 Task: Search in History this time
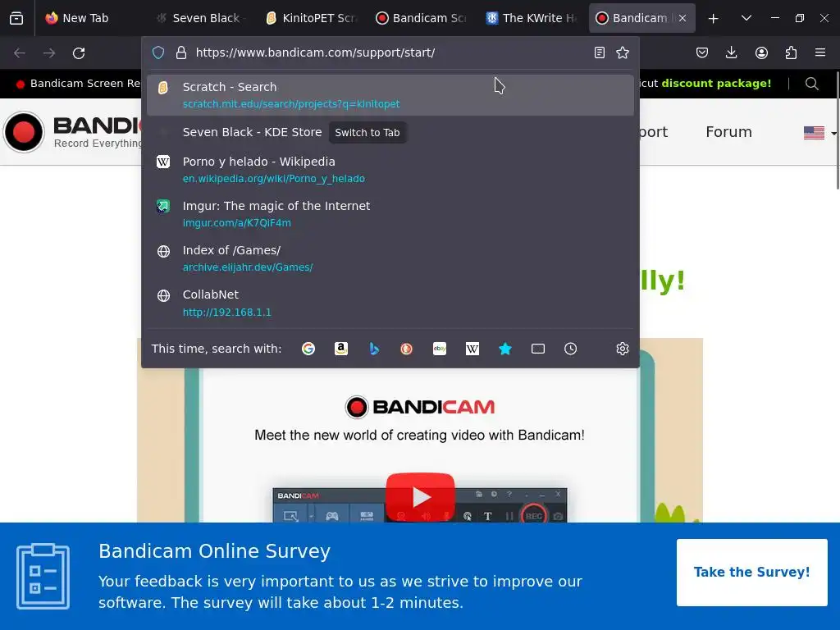pyautogui.click(x=571, y=349)
